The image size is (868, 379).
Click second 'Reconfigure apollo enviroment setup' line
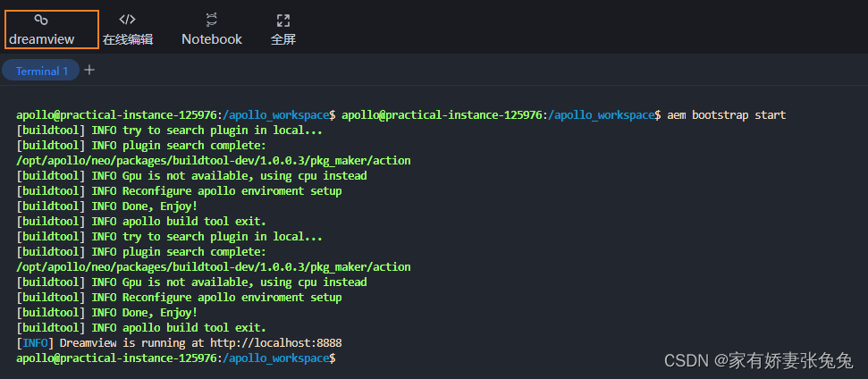pos(179,297)
